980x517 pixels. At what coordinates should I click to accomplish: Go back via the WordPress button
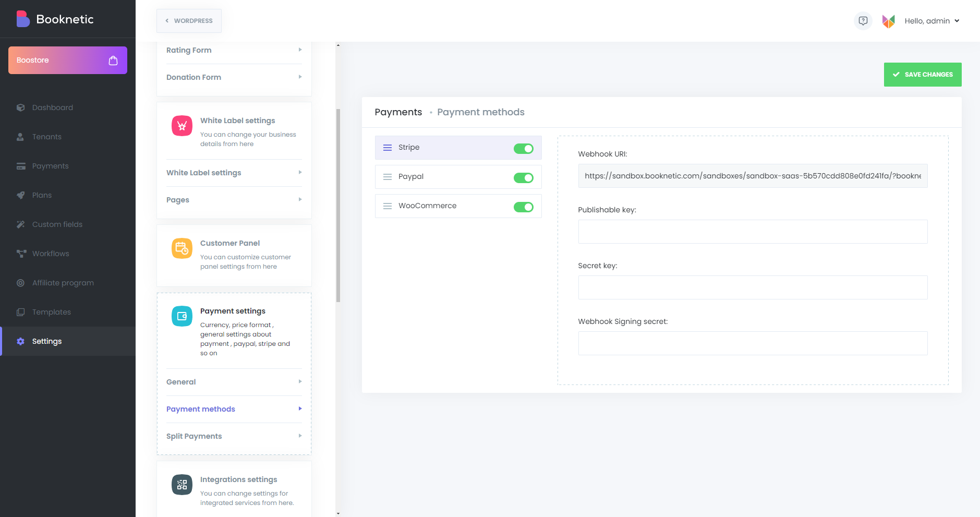189,21
